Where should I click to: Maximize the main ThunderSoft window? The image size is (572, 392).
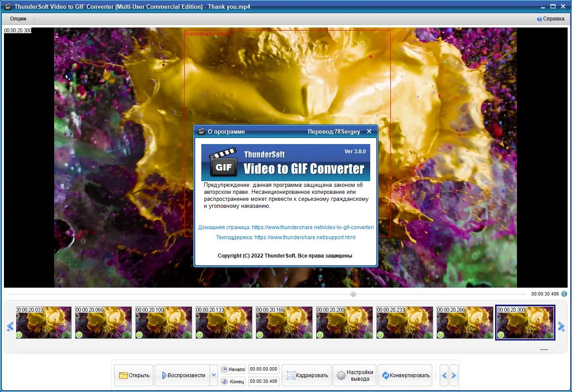(x=553, y=7)
